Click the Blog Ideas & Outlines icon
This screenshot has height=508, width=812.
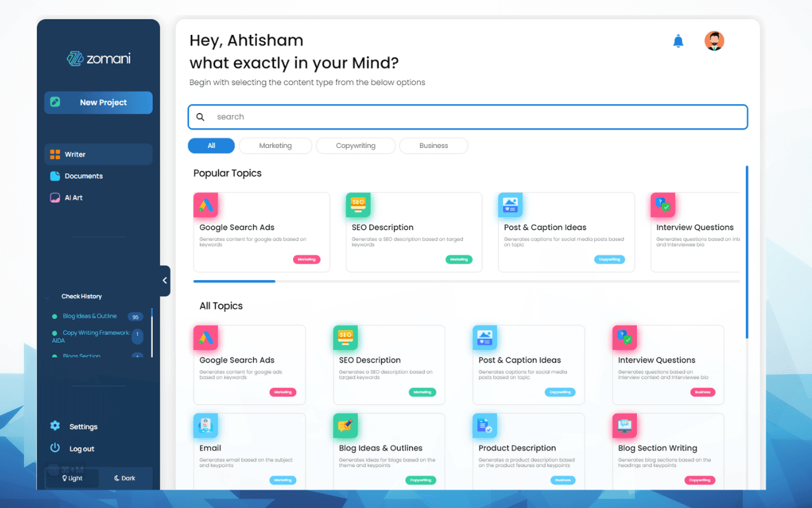coord(346,426)
